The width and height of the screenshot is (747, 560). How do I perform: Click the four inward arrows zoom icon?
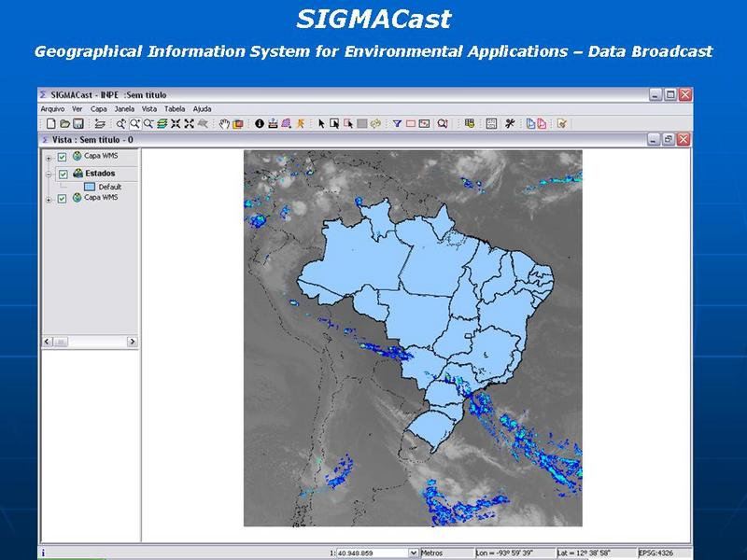pyautogui.click(x=176, y=124)
